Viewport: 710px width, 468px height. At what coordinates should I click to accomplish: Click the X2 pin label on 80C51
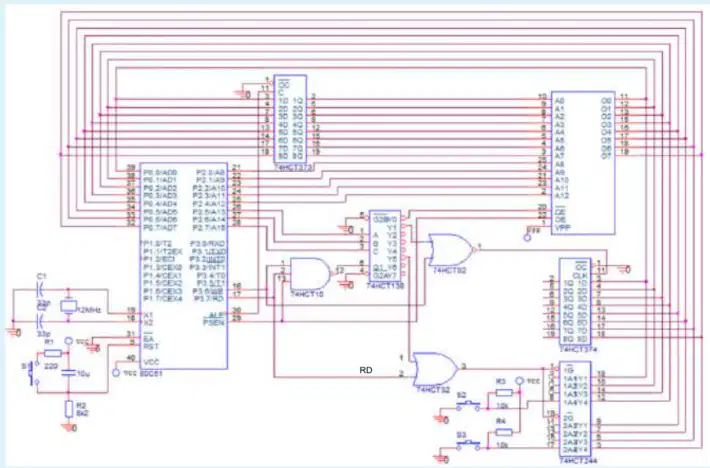tap(148, 322)
